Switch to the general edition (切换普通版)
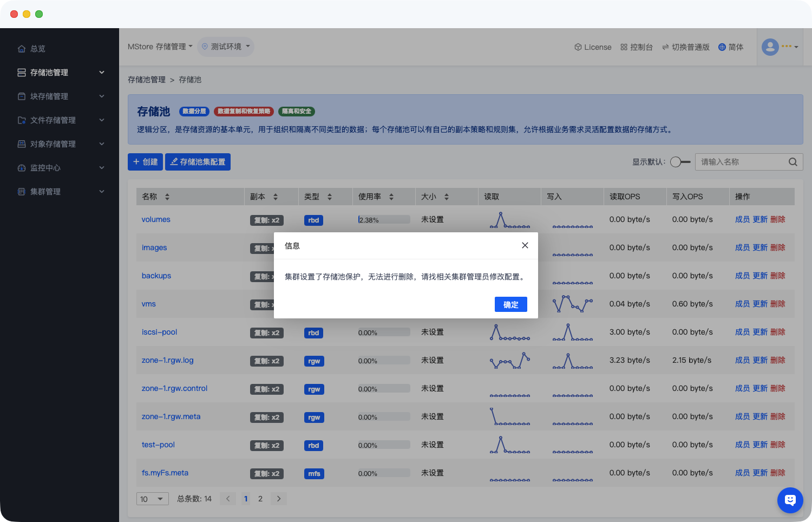 pyautogui.click(x=685, y=47)
